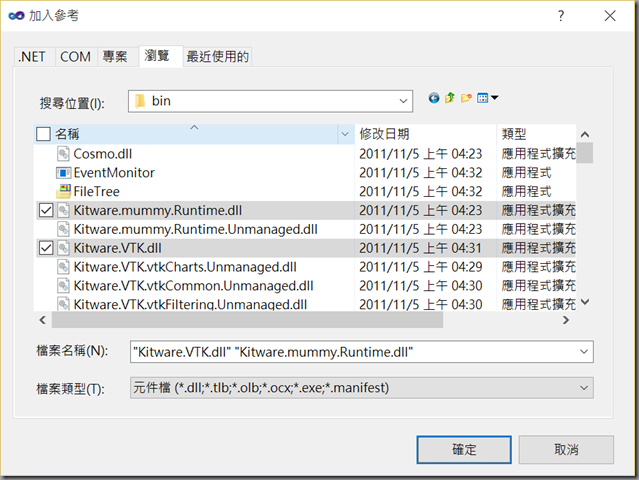Click the back navigation icon
This screenshot has height=480, width=639.
434,98
